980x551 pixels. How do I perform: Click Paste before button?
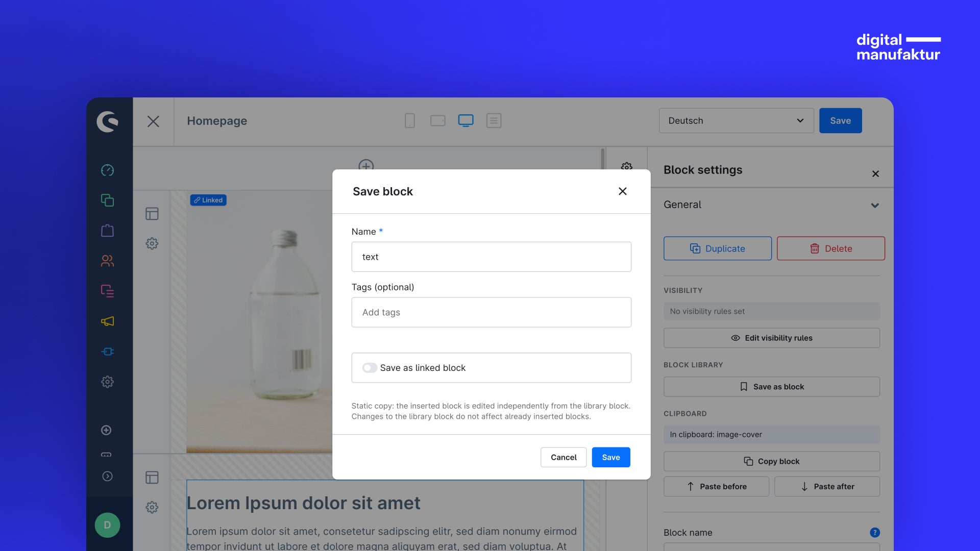tap(716, 487)
